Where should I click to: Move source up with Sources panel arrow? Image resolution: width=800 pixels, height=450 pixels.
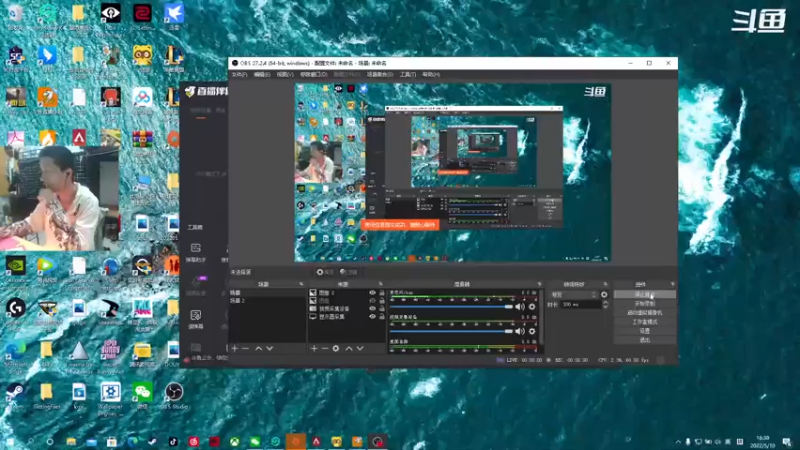point(349,348)
